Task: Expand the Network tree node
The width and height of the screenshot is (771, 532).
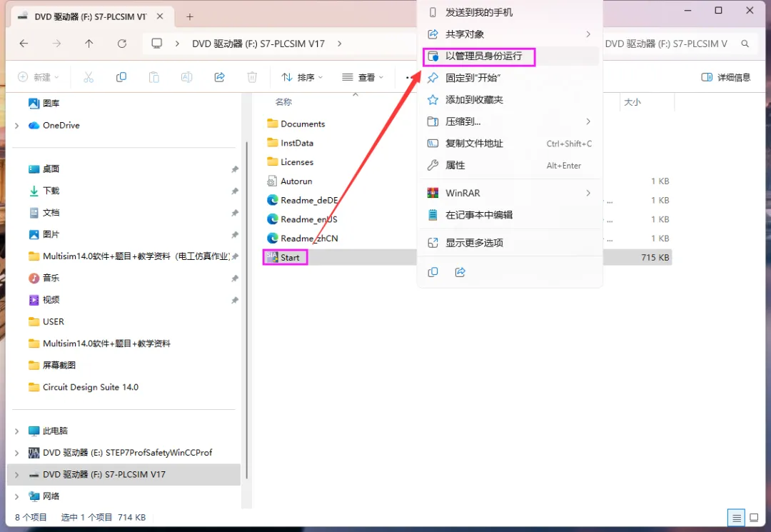Action: point(16,496)
